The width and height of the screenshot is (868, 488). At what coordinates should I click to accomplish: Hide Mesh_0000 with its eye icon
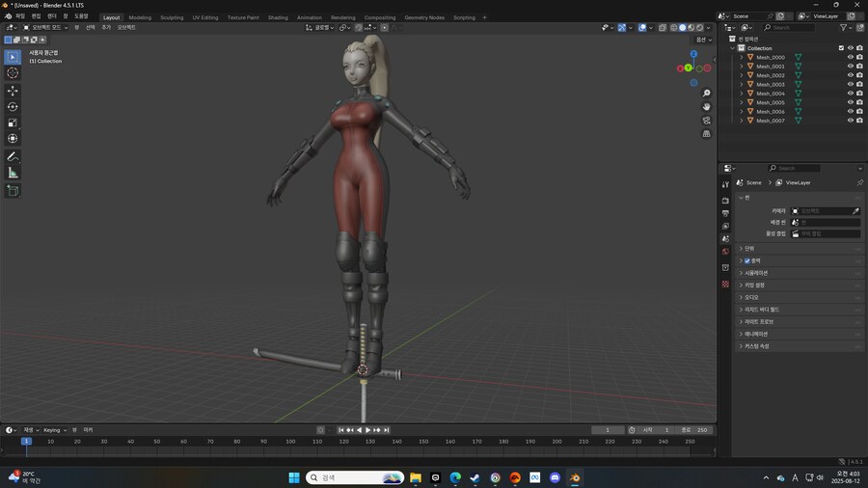851,57
